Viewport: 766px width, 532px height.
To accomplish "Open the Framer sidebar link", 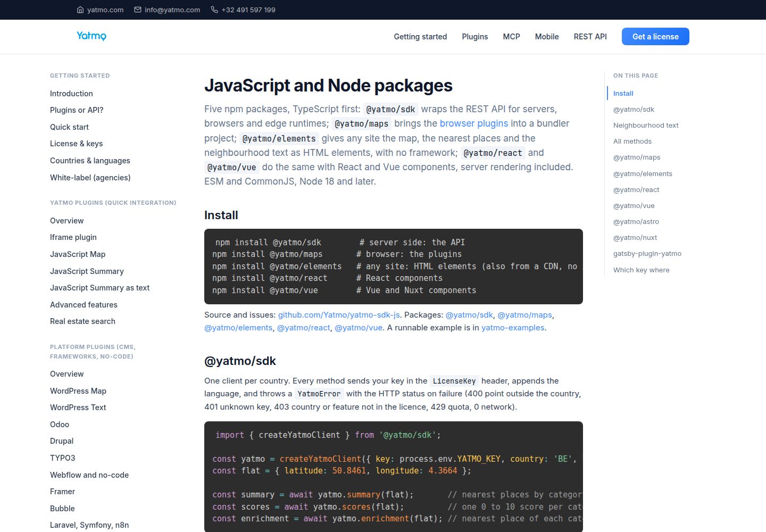I will [x=62, y=492].
